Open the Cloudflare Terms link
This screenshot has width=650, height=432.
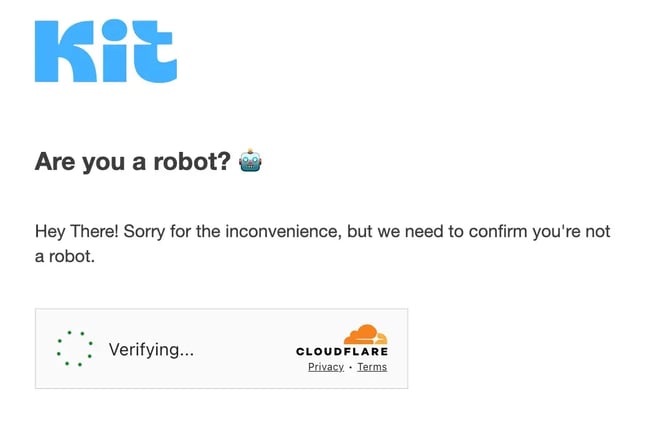click(372, 367)
